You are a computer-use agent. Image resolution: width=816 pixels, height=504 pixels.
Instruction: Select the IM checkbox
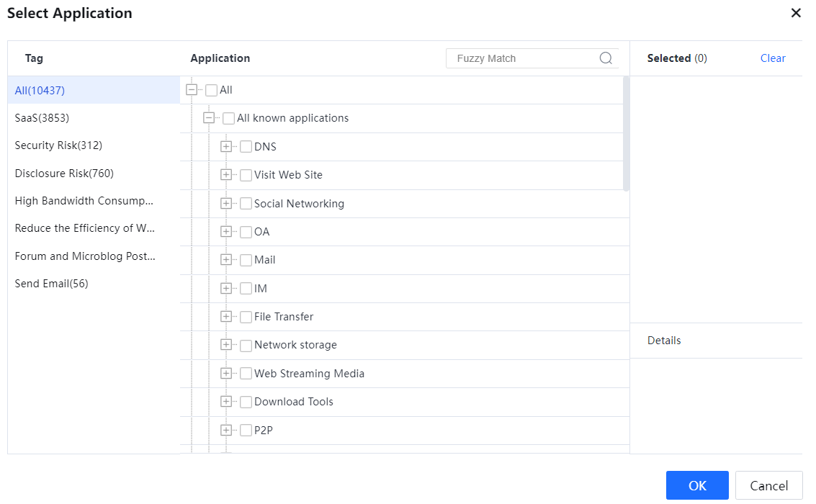[246, 289]
